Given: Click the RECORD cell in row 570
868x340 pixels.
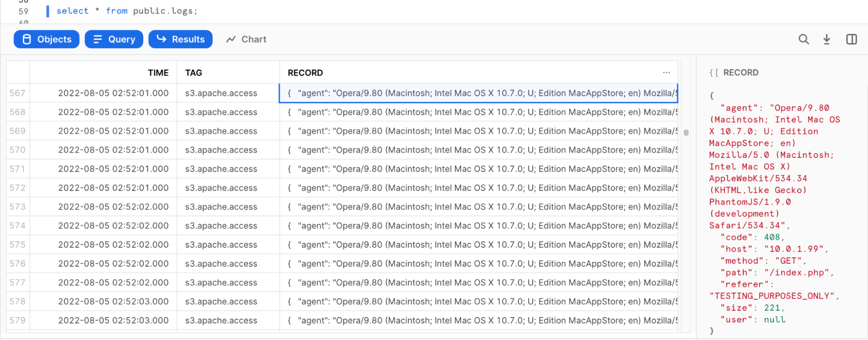Looking at the screenshot, I should coord(478,150).
